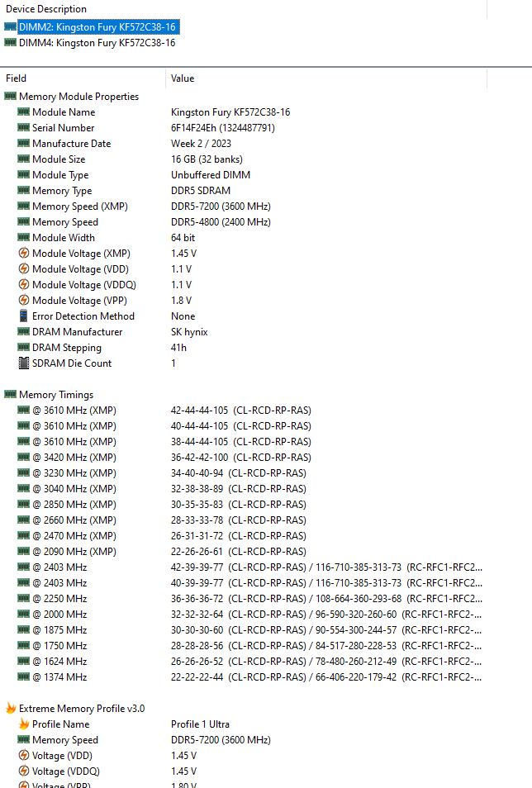Select value Kingston Fury KF572C38-16 in Module Name

(x=230, y=112)
